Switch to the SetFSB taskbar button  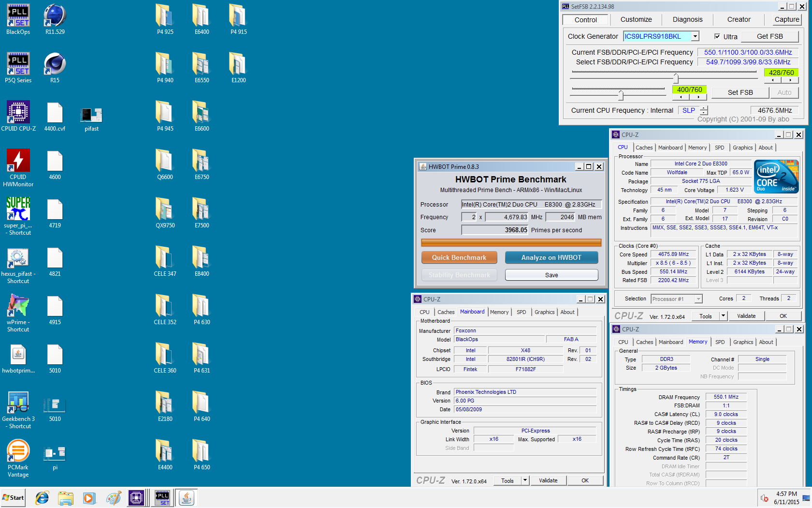(x=162, y=498)
